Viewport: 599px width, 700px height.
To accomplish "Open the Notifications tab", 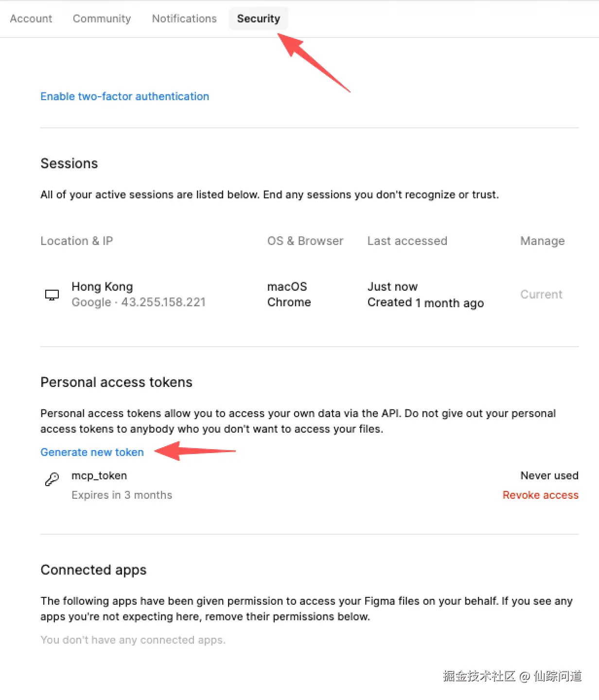I will (x=184, y=18).
